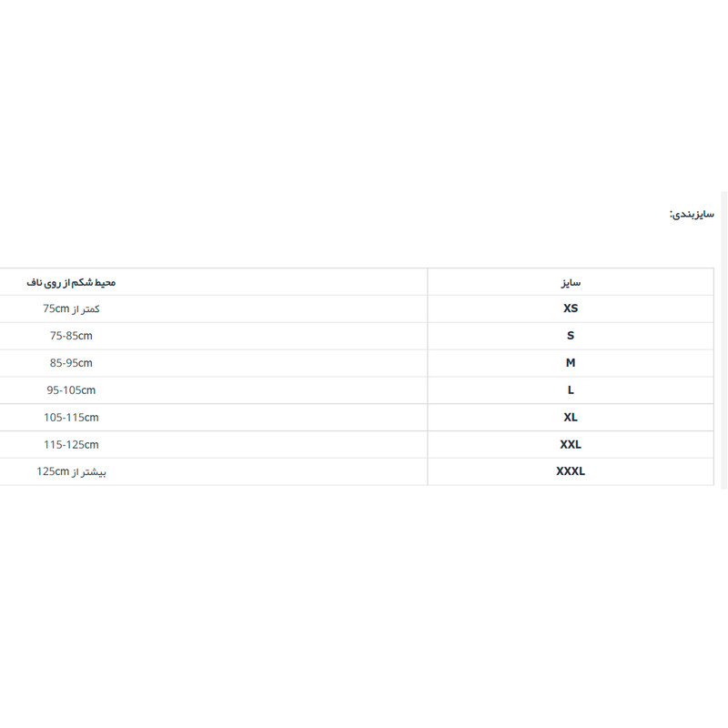Image resolution: width=728 pixels, height=728 pixels.
Task: Click the محیط شکم از روی ناف header
Action: [x=72, y=282]
